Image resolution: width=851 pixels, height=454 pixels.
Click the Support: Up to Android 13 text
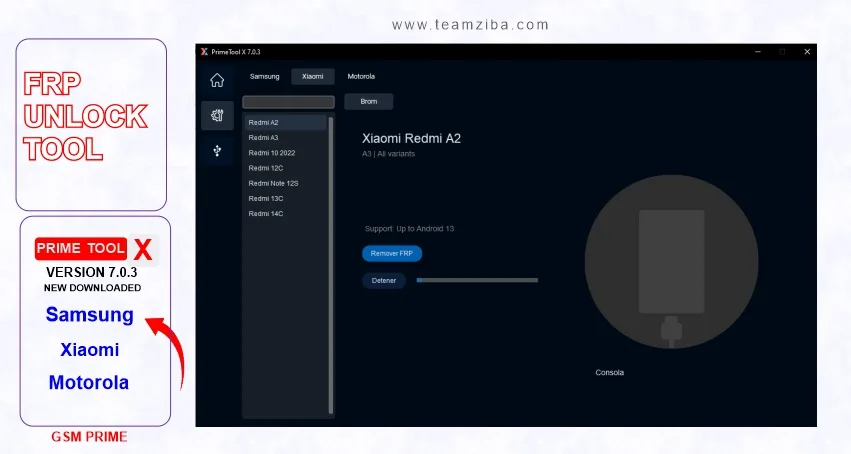(409, 229)
